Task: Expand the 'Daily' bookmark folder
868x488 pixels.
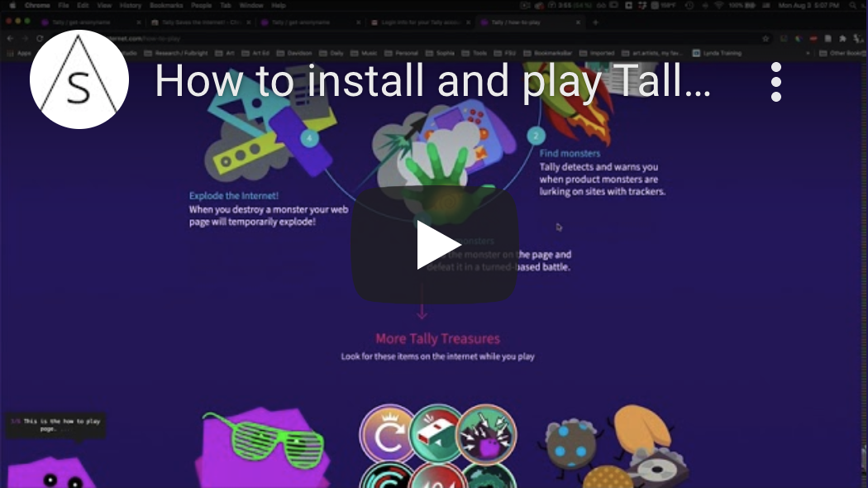Action: coord(332,53)
